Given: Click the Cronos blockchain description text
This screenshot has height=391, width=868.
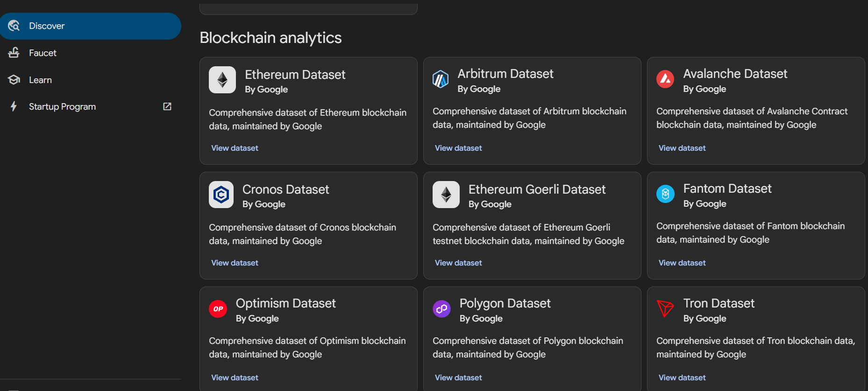Looking at the screenshot, I should click(x=302, y=234).
